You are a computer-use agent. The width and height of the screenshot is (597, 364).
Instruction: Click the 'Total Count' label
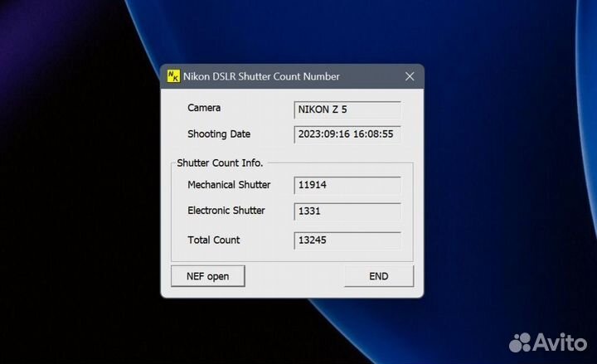click(214, 240)
